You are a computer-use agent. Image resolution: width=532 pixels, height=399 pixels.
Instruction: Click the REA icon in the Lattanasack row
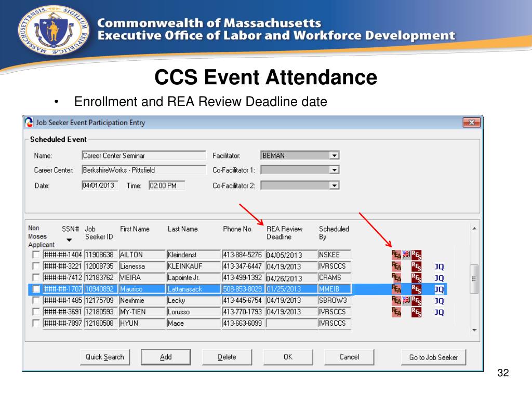396,289
